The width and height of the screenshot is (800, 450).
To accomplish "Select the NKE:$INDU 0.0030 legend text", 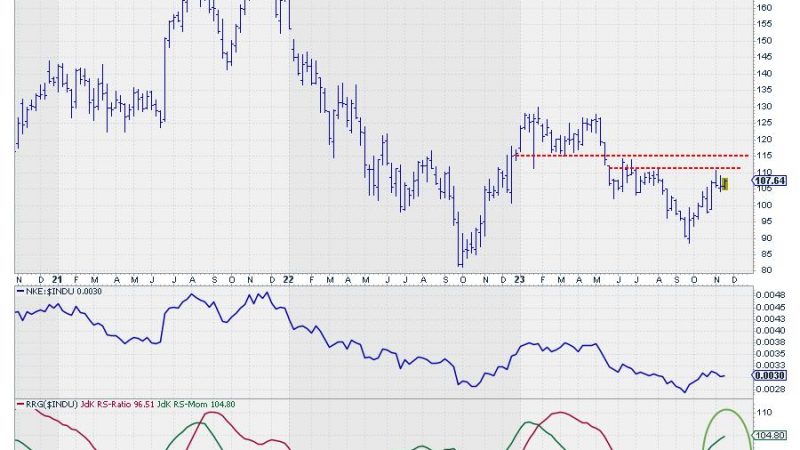I will (63, 291).
